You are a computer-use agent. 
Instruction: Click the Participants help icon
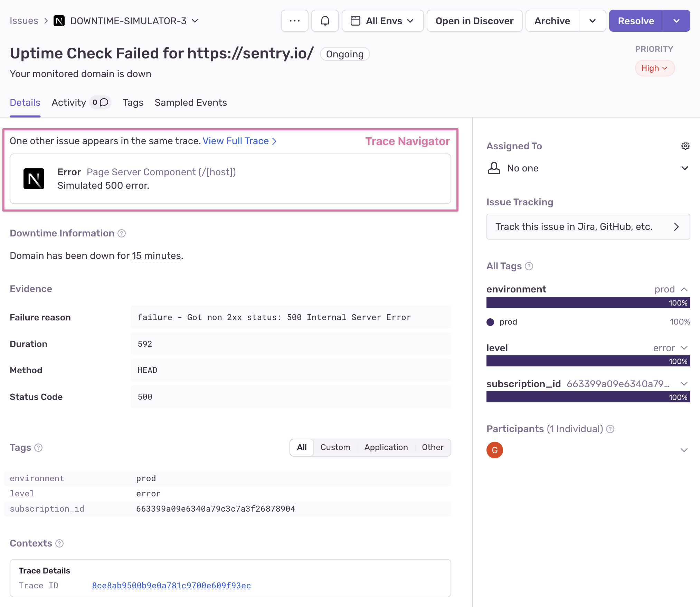click(611, 429)
